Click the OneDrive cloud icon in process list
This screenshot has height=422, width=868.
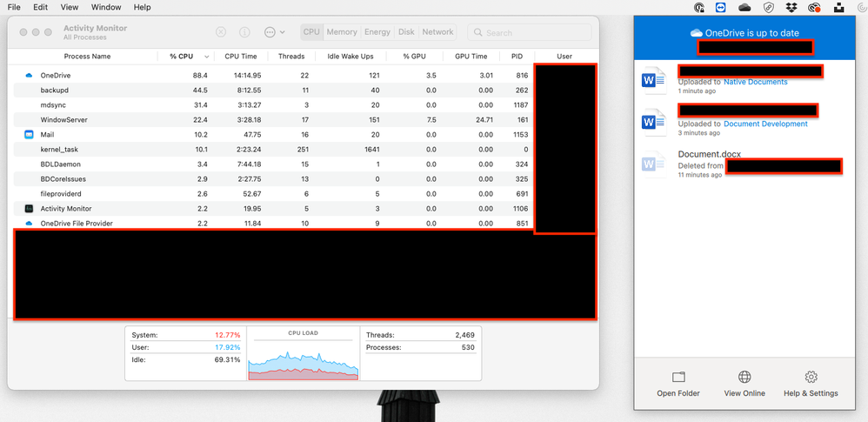click(x=29, y=76)
